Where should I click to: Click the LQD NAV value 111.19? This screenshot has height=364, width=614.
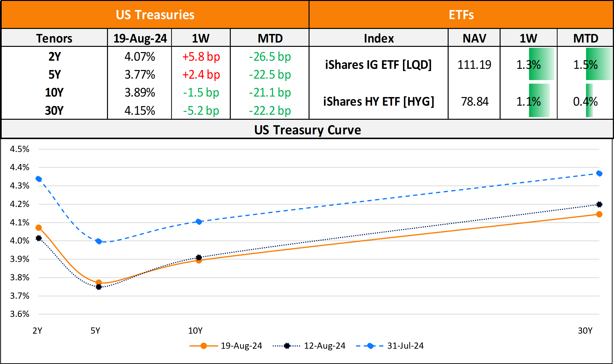(x=474, y=65)
